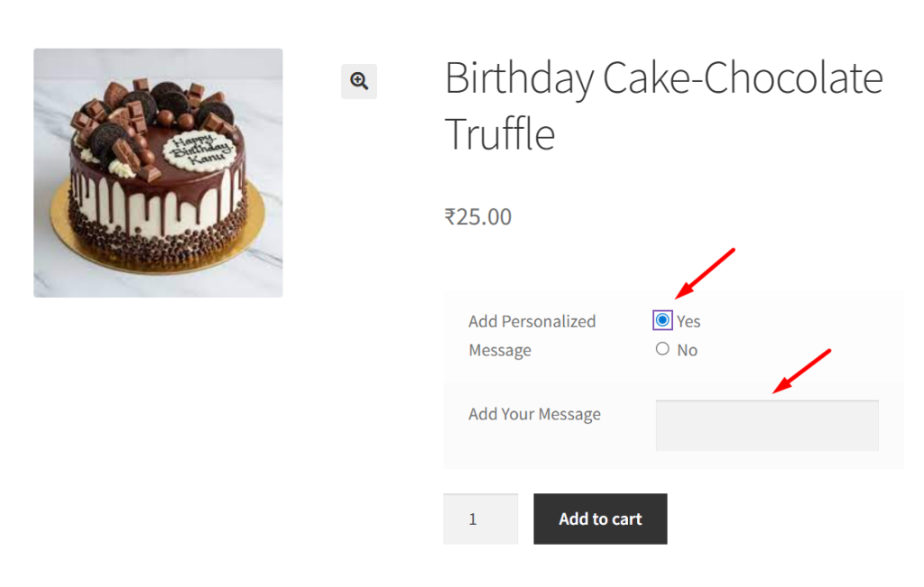Click the "No" option label text
Image resolution: width=924 pixels, height=587 pixels.
coord(688,350)
